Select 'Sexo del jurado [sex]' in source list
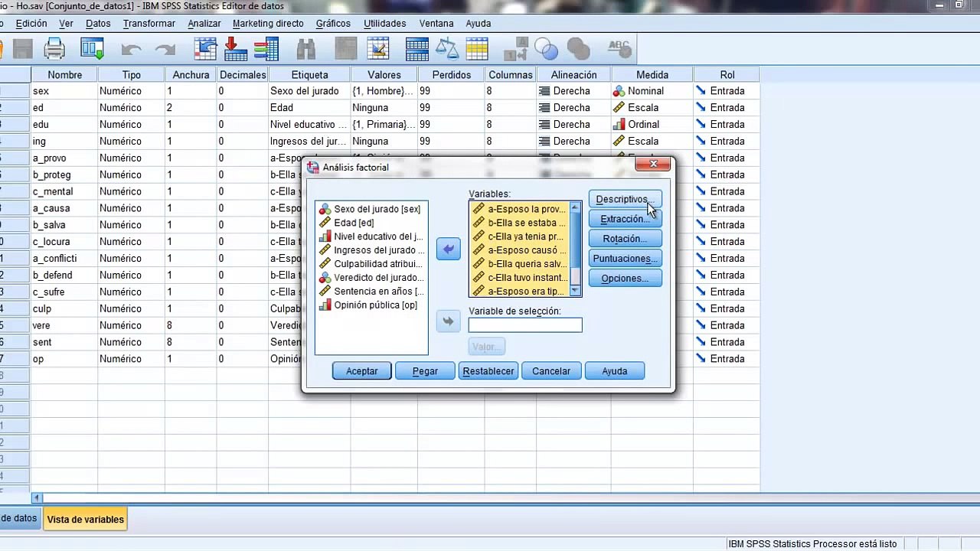Screen dimensions: 980x551 [370, 209]
